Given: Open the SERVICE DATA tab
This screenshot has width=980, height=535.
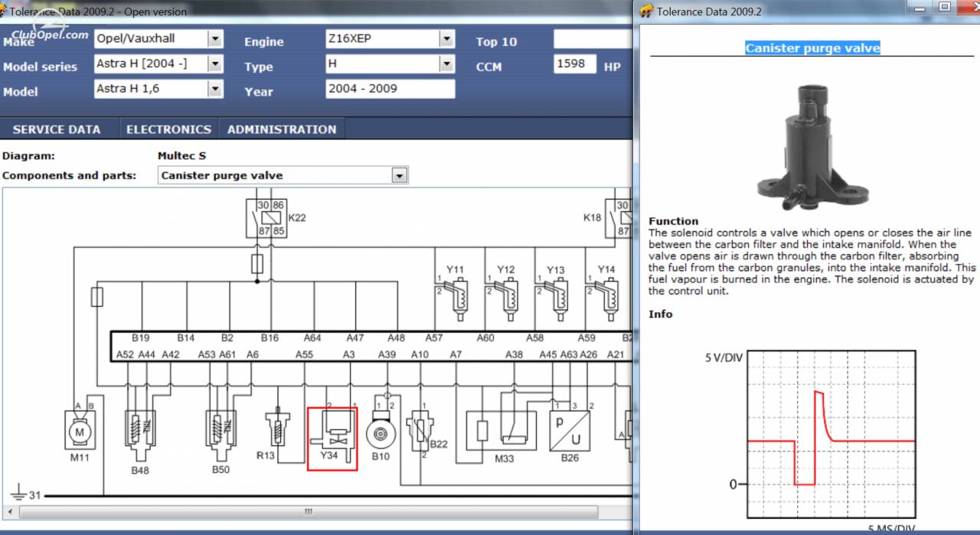Looking at the screenshot, I should click(57, 129).
